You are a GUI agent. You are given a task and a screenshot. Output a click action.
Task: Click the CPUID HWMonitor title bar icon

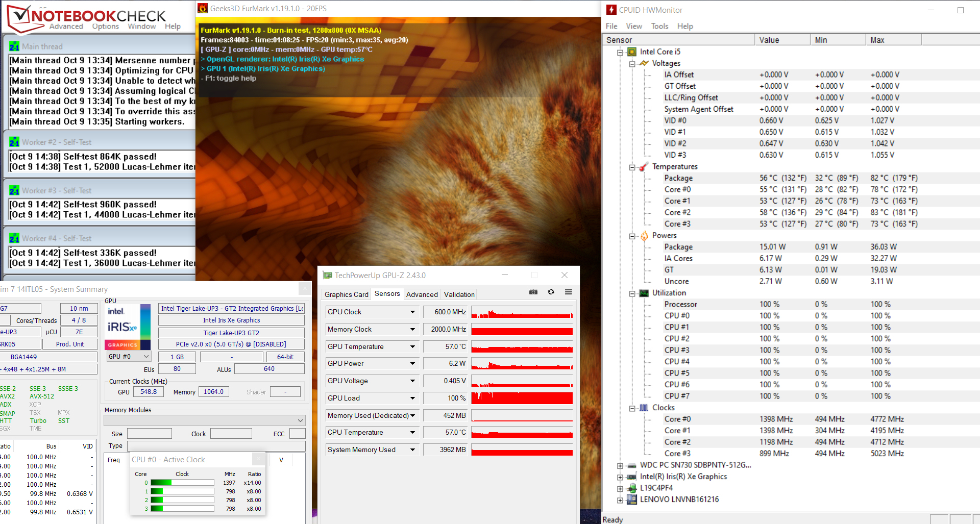click(611, 10)
